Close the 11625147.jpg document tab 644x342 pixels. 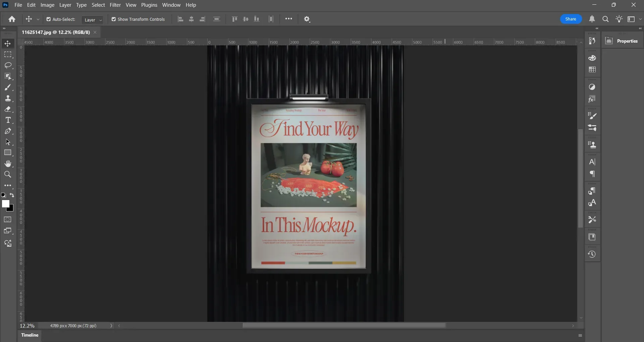[95, 32]
